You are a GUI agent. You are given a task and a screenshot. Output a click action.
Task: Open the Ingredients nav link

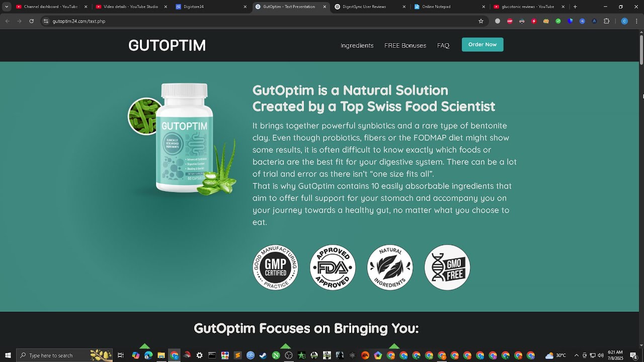point(357,45)
